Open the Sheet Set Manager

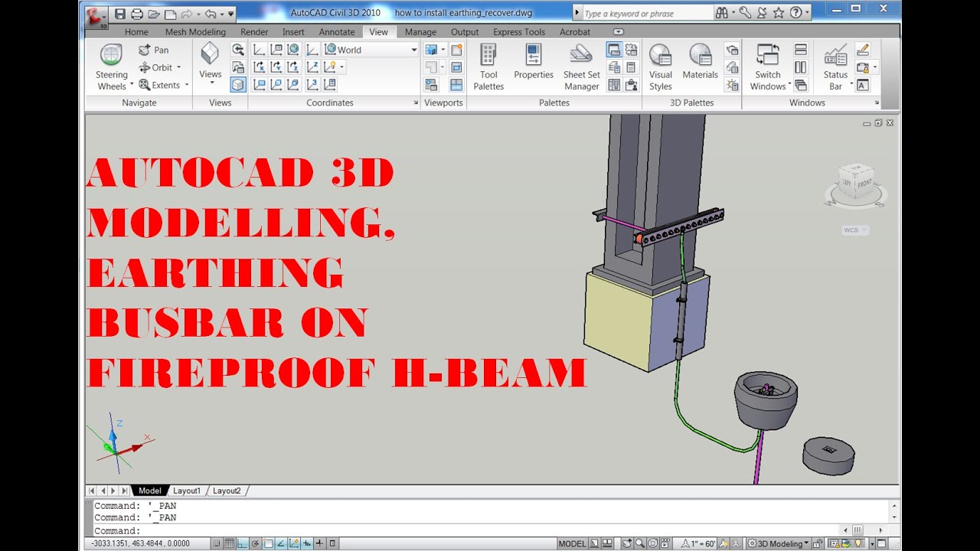point(582,67)
